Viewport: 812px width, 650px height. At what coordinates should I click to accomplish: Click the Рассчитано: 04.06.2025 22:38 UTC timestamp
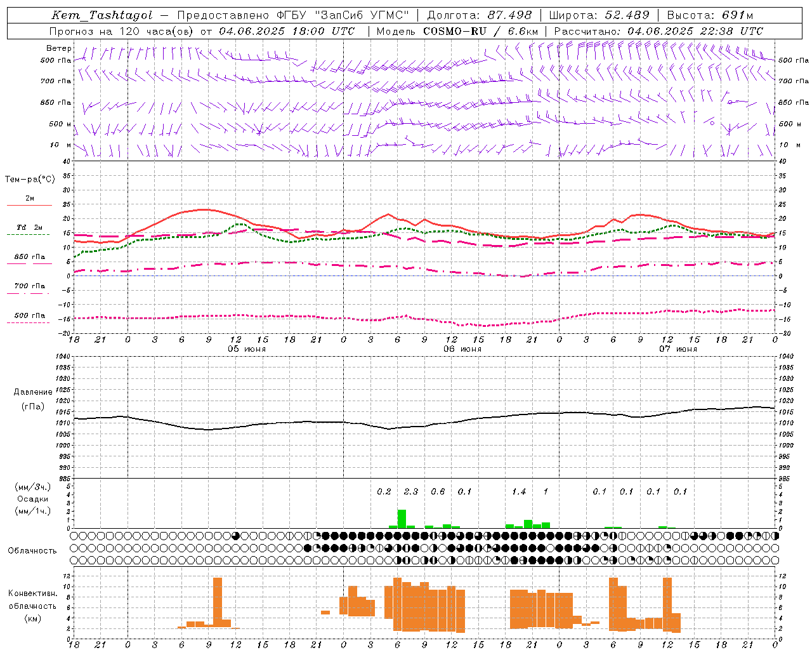[658, 31]
